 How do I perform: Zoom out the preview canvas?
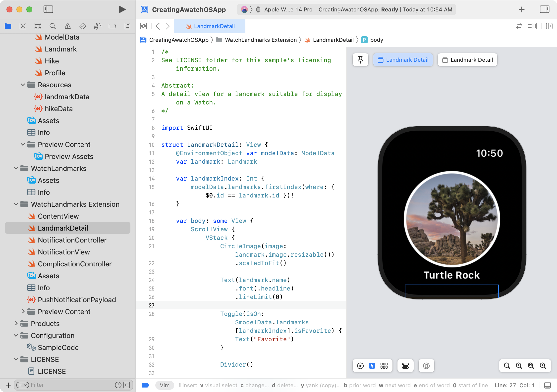tap(507, 366)
